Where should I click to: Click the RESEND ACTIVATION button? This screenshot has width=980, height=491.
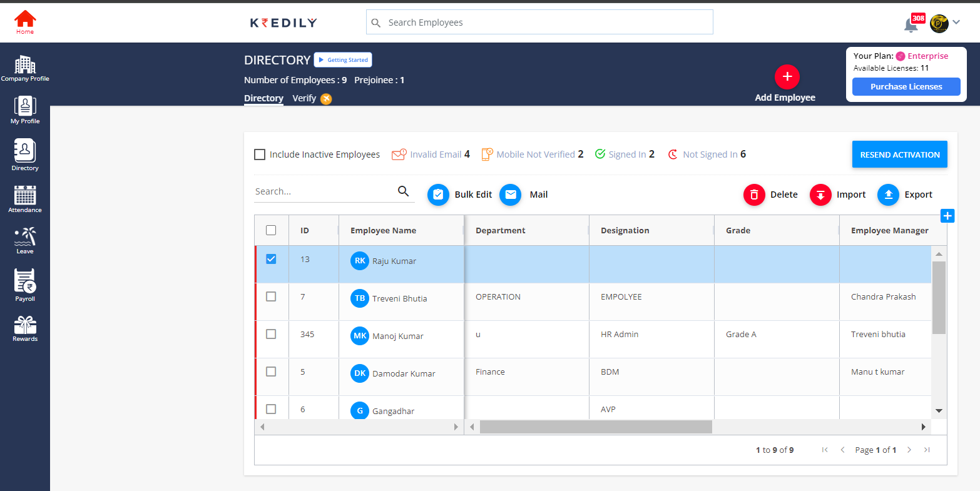point(899,154)
